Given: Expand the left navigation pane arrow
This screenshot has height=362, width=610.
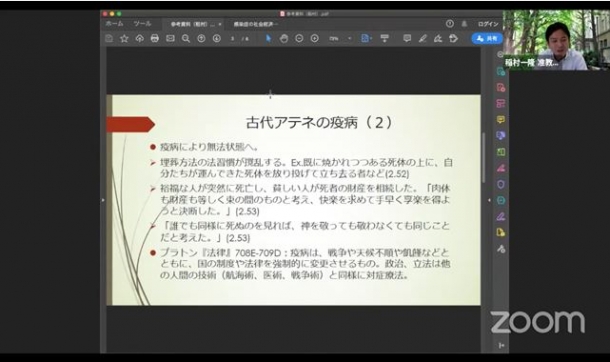Looking at the screenshot, I should click(103, 200).
